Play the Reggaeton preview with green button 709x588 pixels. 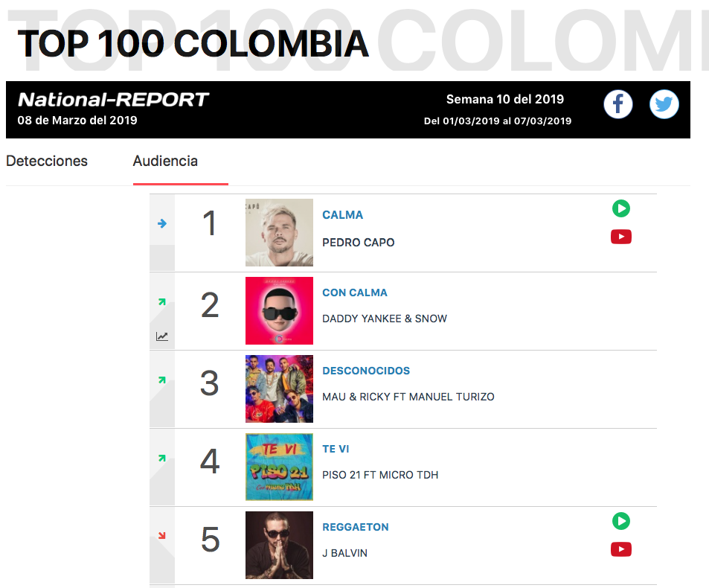click(x=620, y=521)
